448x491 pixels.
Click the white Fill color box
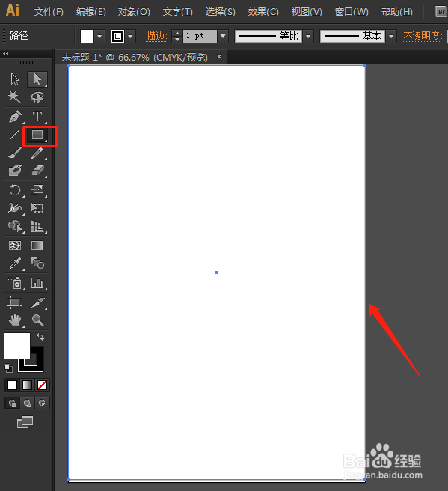(17, 346)
